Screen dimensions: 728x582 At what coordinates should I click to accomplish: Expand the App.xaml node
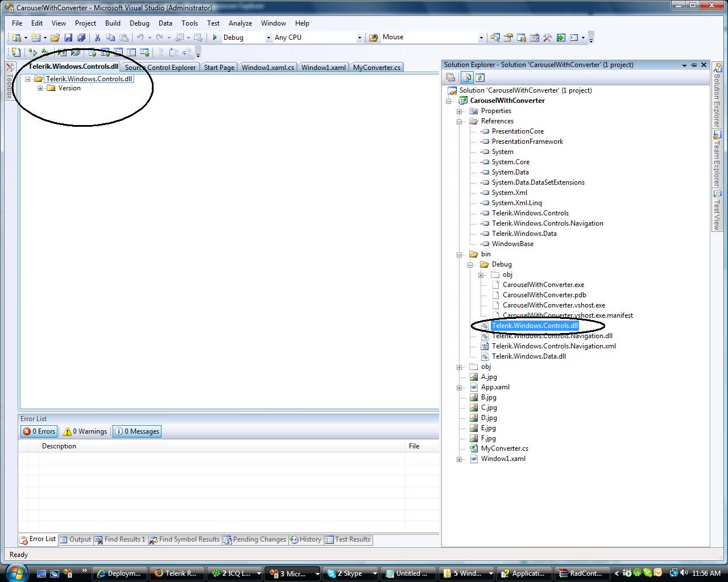click(460, 387)
